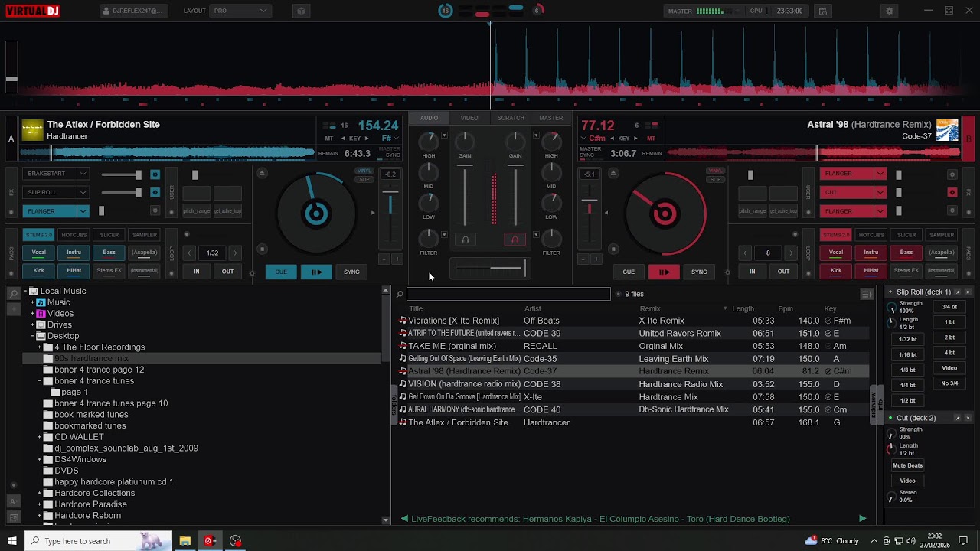This screenshot has width=980, height=551.
Task: Open SLIP ROLL effect settings gear on deck A
Action: tap(155, 192)
